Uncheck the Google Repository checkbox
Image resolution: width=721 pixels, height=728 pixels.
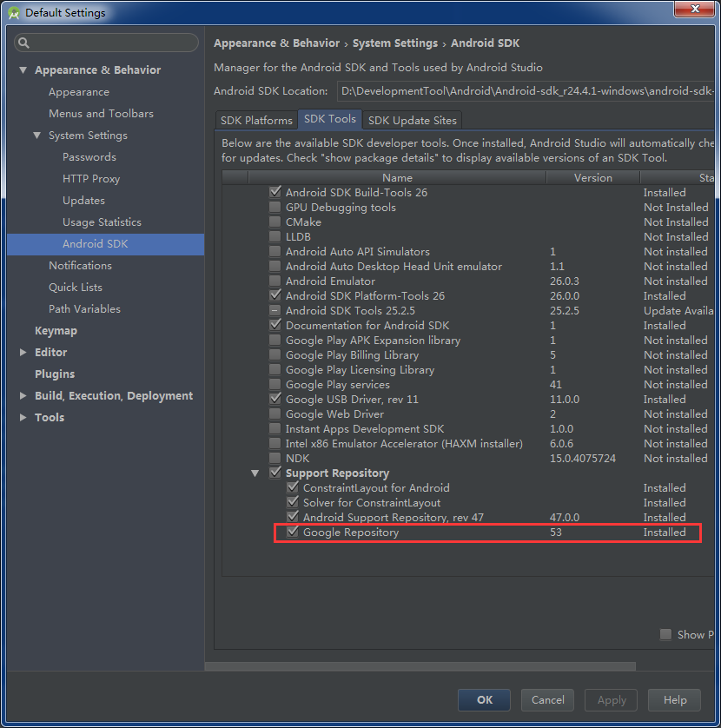click(293, 532)
